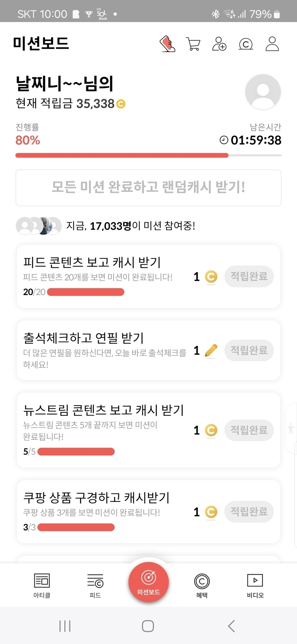Image resolution: width=297 pixels, height=644 pixels.
Task: Open the sneaker step-counter icon
Action: 167,44
